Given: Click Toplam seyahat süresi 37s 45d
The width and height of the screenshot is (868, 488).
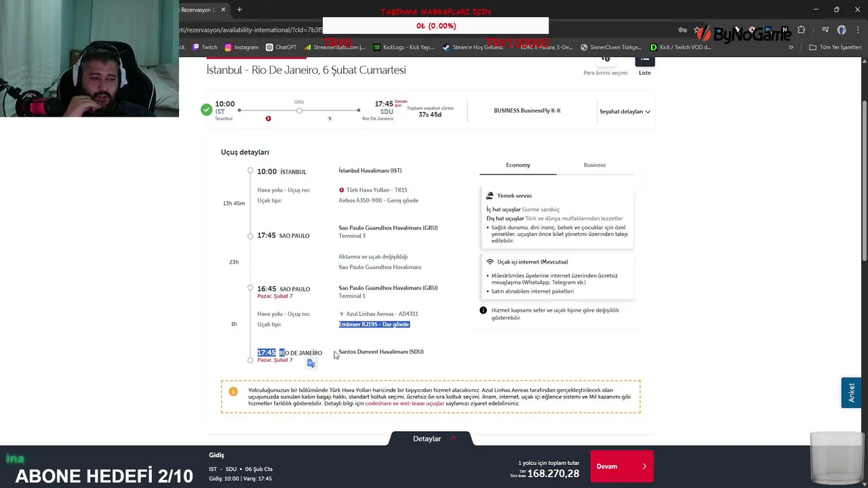Looking at the screenshot, I should click(430, 112).
